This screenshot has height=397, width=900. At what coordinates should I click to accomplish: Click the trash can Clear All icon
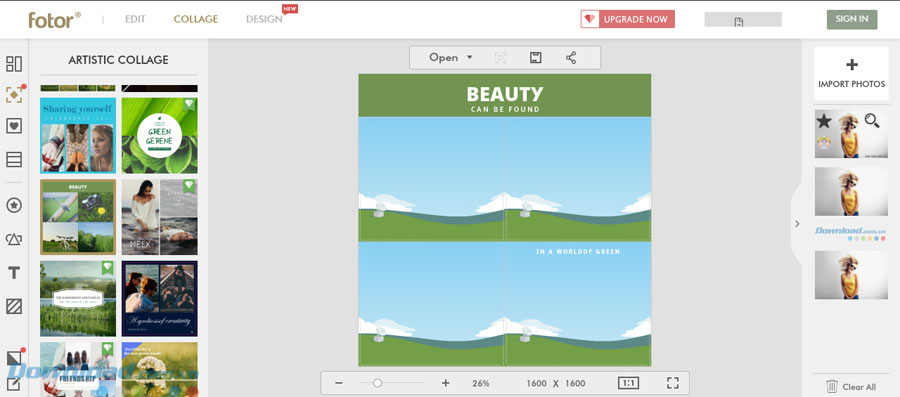[832, 386]
